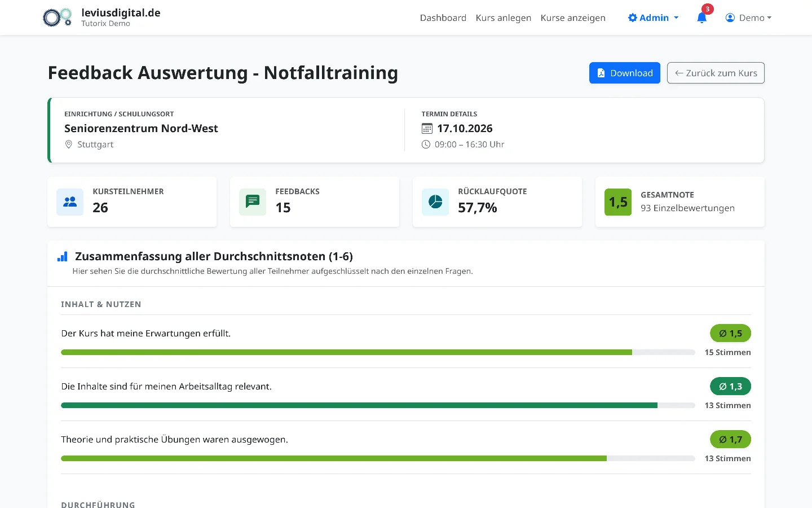Screen dimensions: 812x508
Task: Click the Tutorix Demo subtitle
Action: (105, 24)
